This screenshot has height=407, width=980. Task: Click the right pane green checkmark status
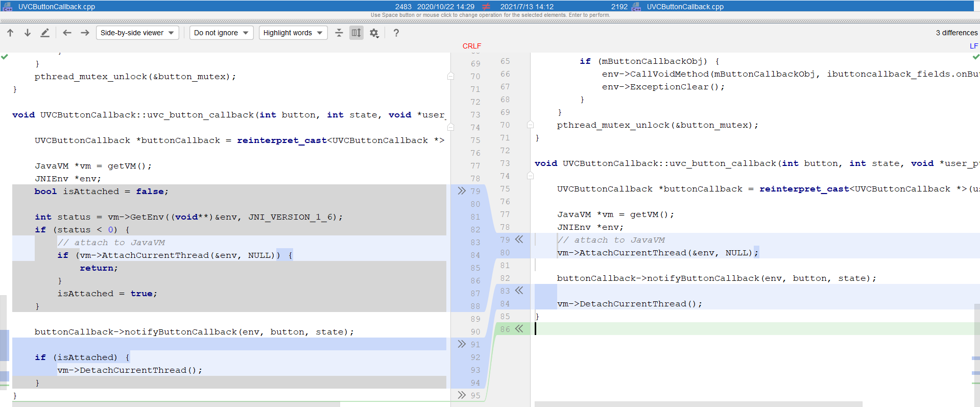[975, 57]
